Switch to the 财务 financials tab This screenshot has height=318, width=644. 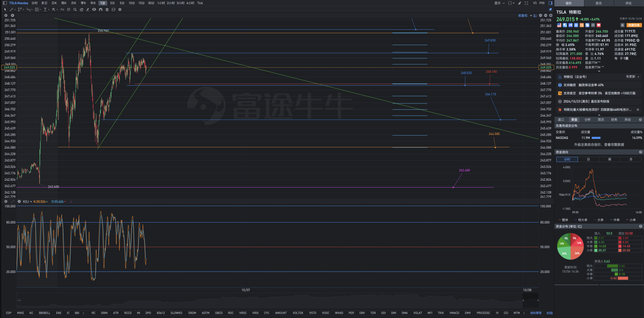(x=614, y=120)
